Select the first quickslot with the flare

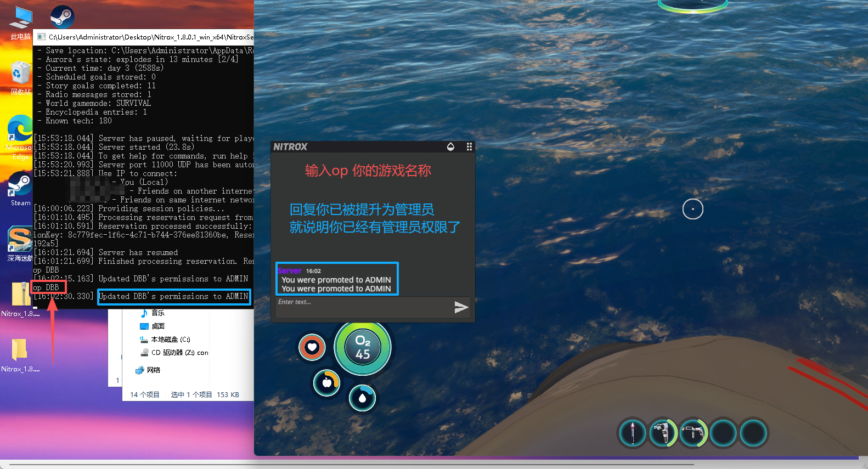[633, 433]
